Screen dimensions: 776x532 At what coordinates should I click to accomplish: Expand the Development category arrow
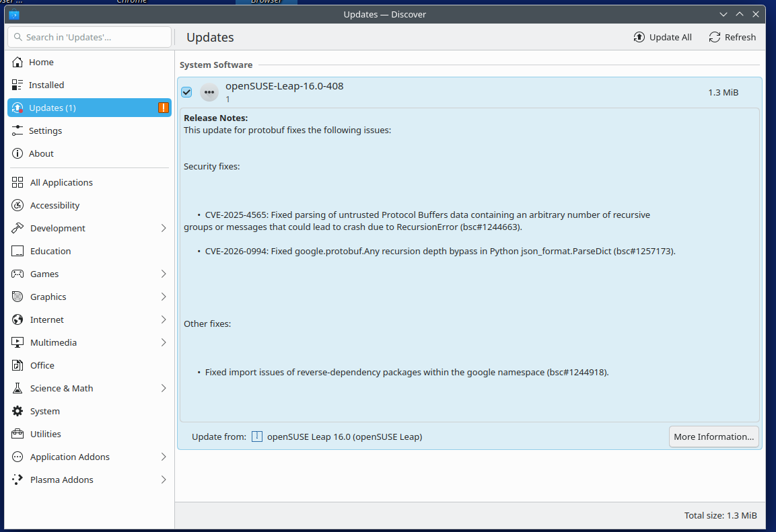pos(164,228)
